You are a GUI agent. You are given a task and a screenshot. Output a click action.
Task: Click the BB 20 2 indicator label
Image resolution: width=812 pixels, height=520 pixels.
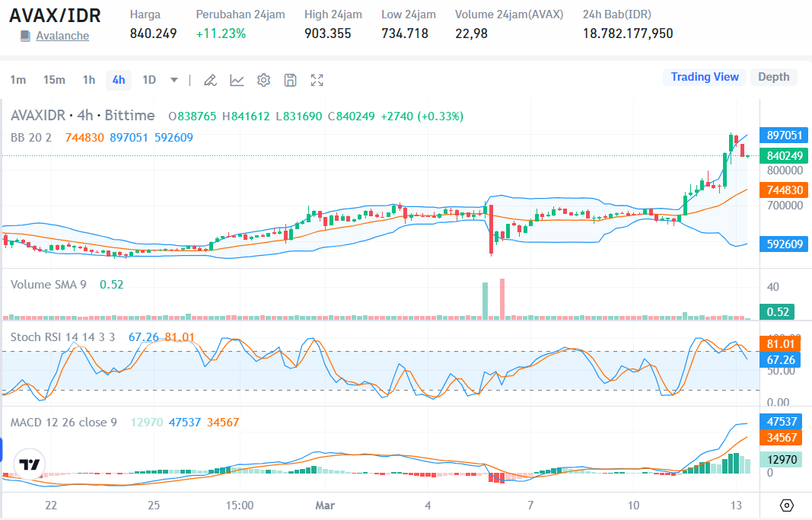(x=31, y=138)
